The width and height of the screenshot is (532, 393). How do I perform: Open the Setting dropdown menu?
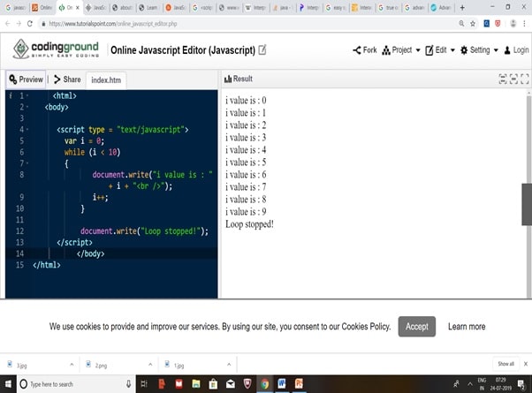tap(479, 50)
